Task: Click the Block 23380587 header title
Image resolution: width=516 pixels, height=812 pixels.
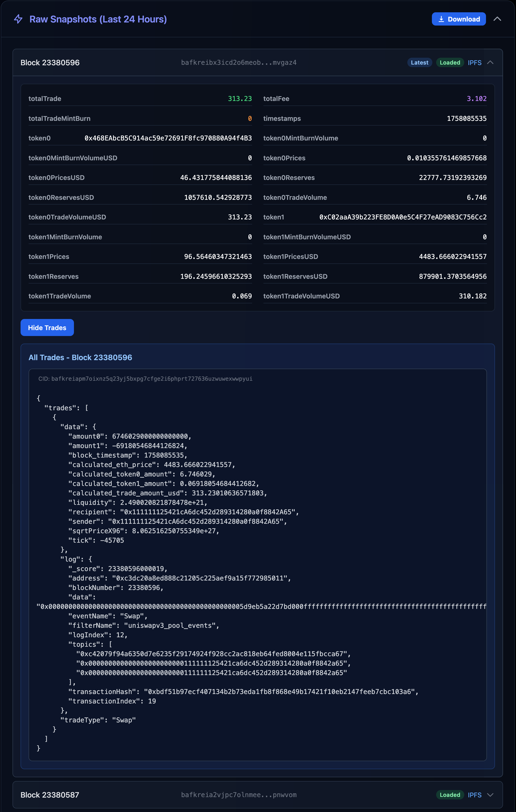Action: [50, 795]
